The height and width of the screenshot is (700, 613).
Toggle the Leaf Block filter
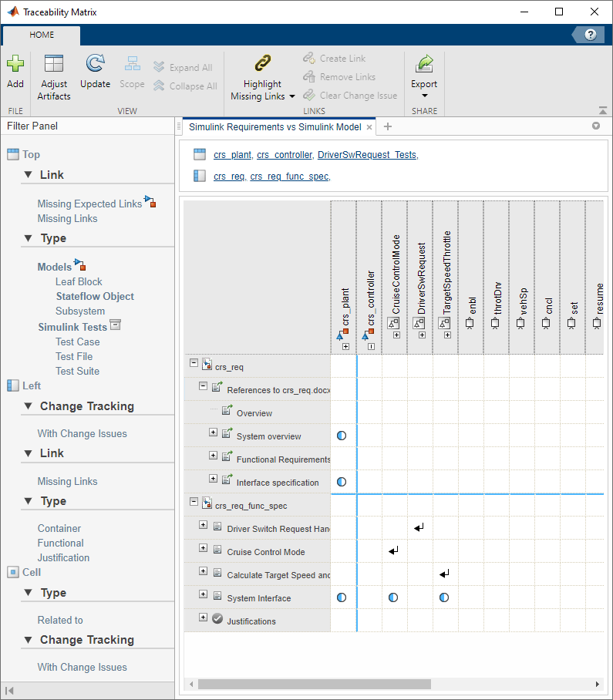pyautogui.click(x=79, y=281)
